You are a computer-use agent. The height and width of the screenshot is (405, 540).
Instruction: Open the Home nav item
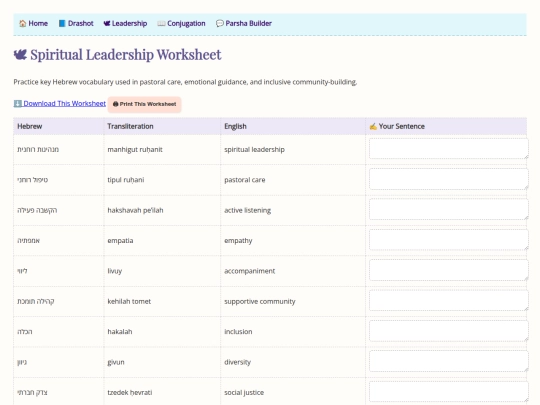tap(33, 23)
